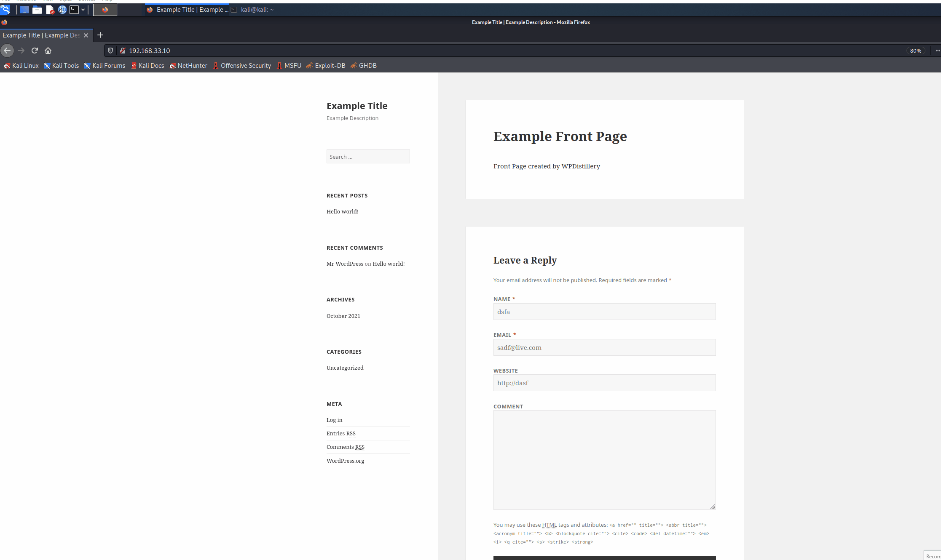This screenshot has width=941, height=560.
Task: Open the Exploit-DB bookmark
Action: click(x=326, y=66)
